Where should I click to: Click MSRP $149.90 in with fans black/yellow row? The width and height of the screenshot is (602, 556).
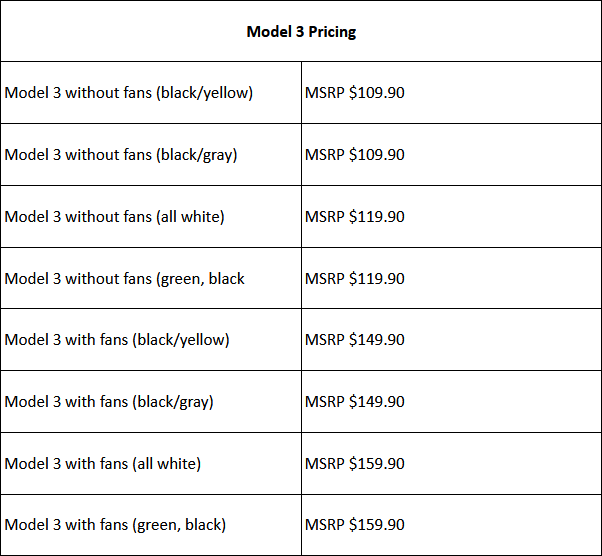[452, 339]
